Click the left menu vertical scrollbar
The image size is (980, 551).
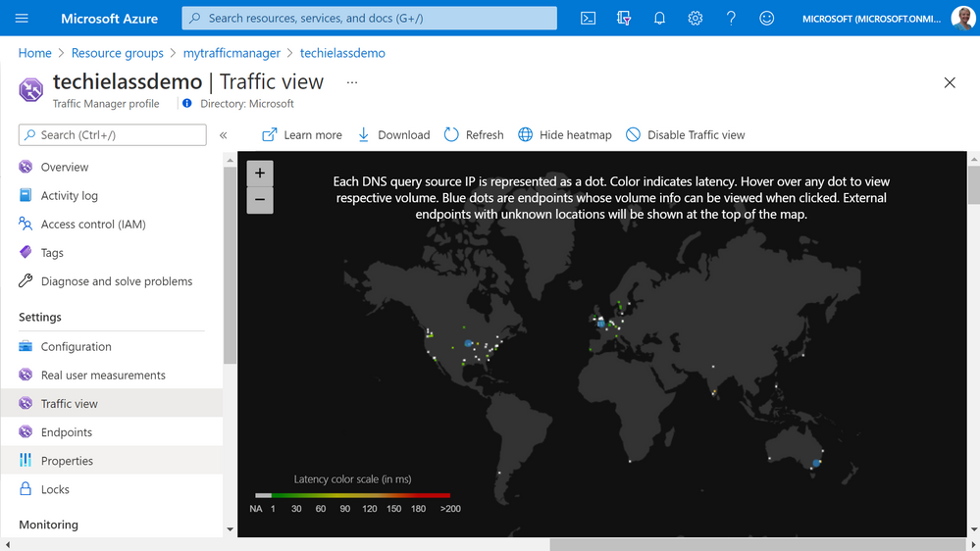coord(230,265)
